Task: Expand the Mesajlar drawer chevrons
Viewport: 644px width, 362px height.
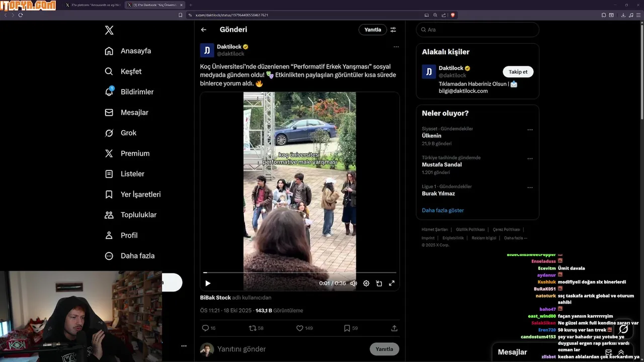Action: point(621,352)
